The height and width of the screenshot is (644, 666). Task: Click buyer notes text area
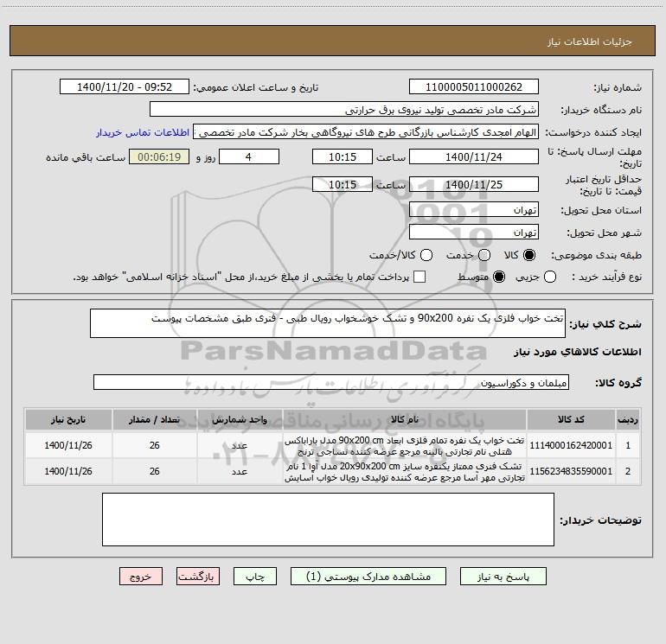pyautogui.click(x=328, y=520)
